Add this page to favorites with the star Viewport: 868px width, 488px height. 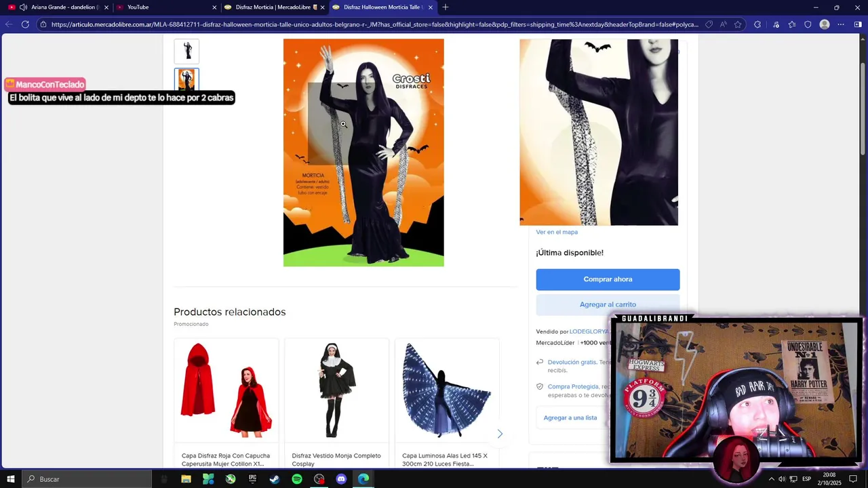pos(738,24)
